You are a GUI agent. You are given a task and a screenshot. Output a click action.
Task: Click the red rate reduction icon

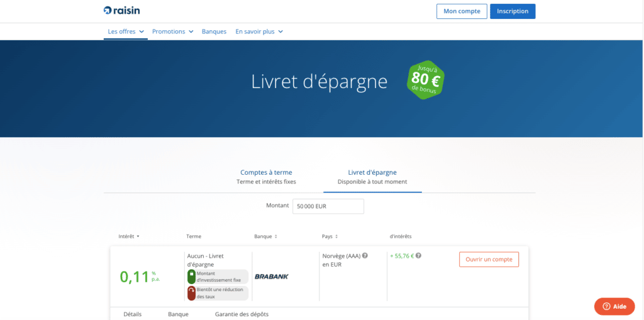coord(191,293)
